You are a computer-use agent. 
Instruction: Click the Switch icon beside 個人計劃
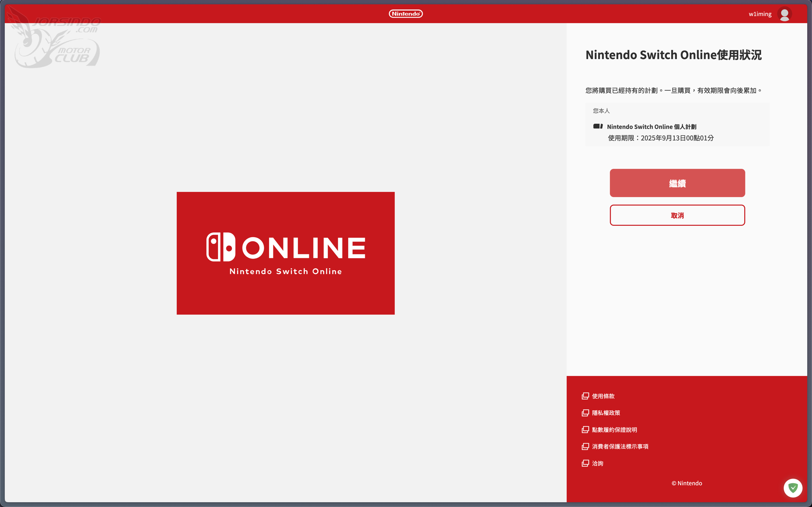pyautogui.click(x=598, y=127)
